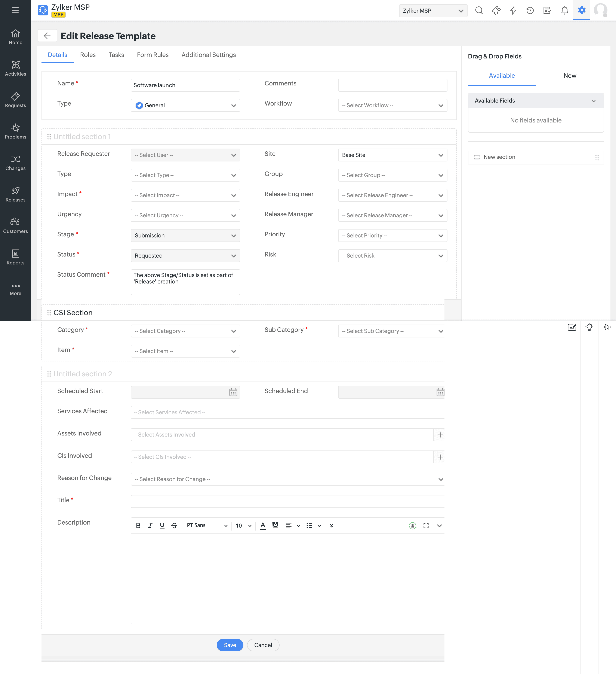Open the font color picker
The height and width of the screenshot is (674, 616).
263,526
